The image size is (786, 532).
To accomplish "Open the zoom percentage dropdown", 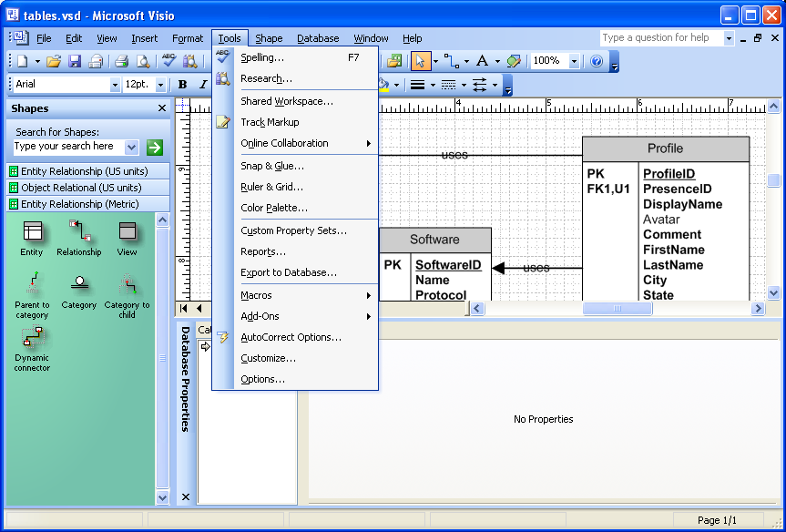I will (x=574, y=61).
